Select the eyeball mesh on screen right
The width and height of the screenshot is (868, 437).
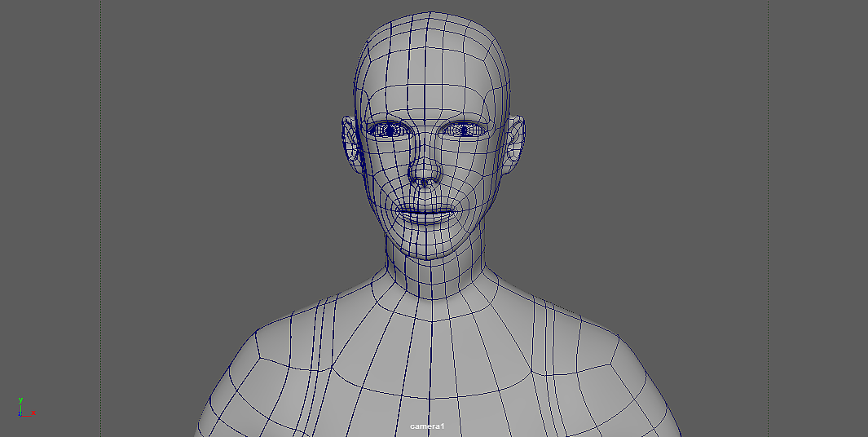click(464, 130)
